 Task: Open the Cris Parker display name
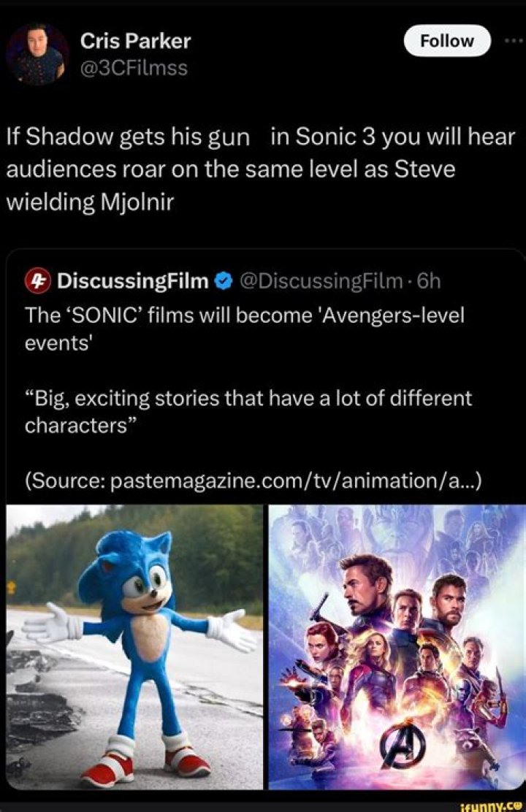pyautogui.click(x=135, y=41)
